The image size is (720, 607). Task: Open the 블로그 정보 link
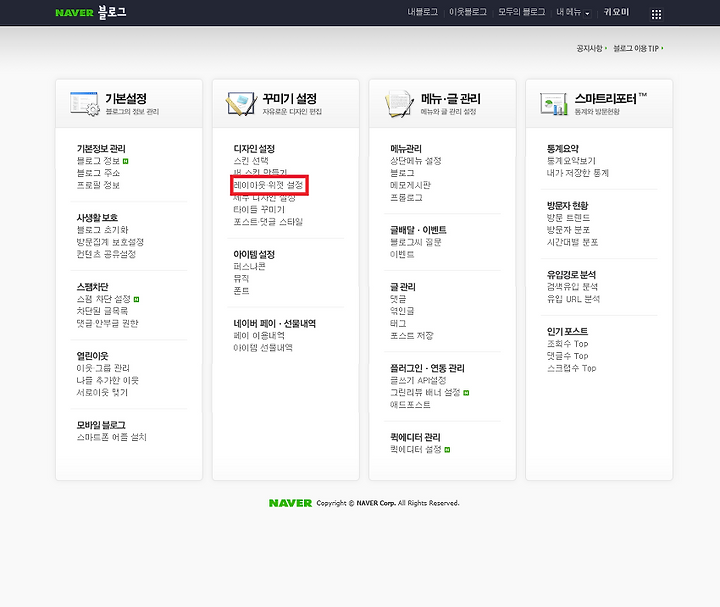(98, 161)
